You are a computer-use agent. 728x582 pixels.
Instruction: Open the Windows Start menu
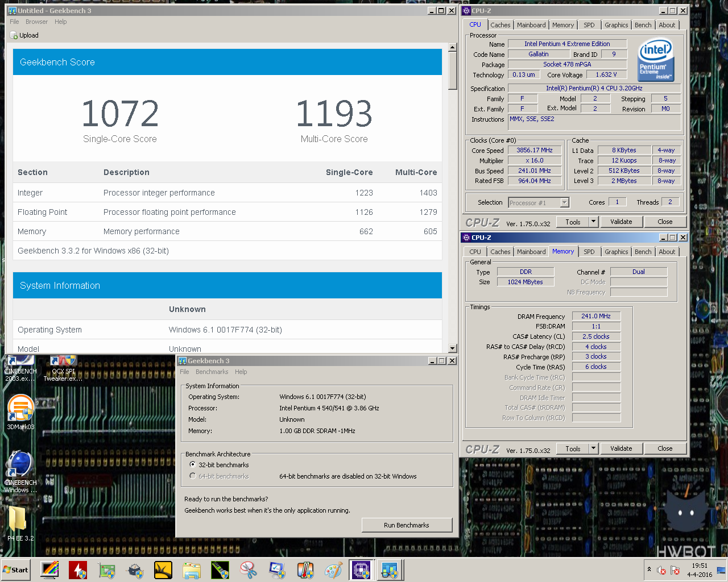point(16,570)
